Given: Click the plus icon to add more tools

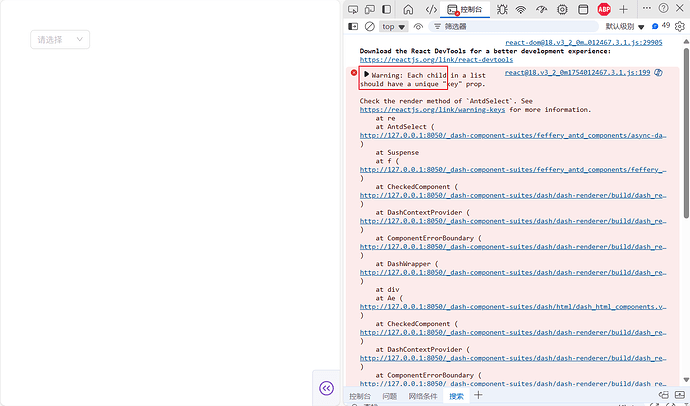Looking at the screenshot, I should [x=624, y=9].
